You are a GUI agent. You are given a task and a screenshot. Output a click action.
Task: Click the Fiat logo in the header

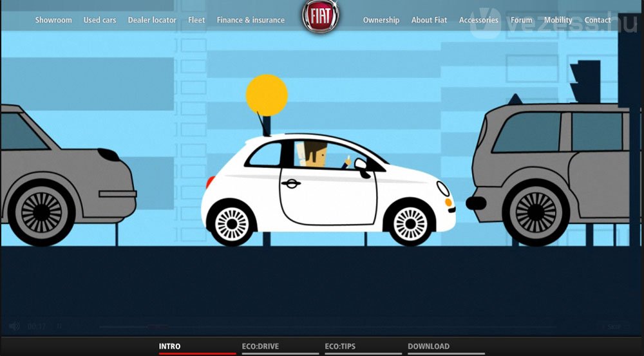pyautogui.click(x=321, y=17)
